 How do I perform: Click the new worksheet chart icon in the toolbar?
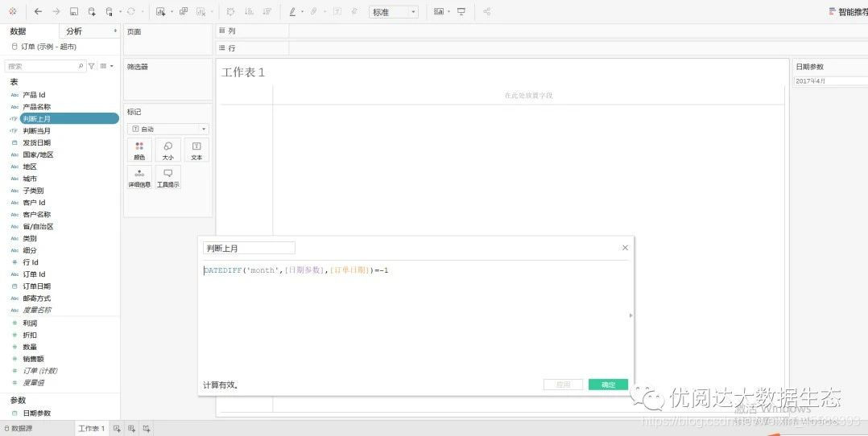(160, 11)
